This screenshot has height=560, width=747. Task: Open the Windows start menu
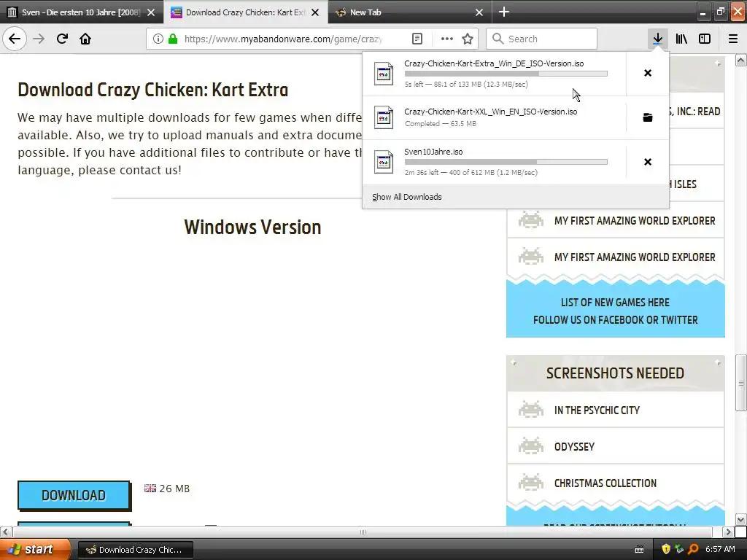34,550
